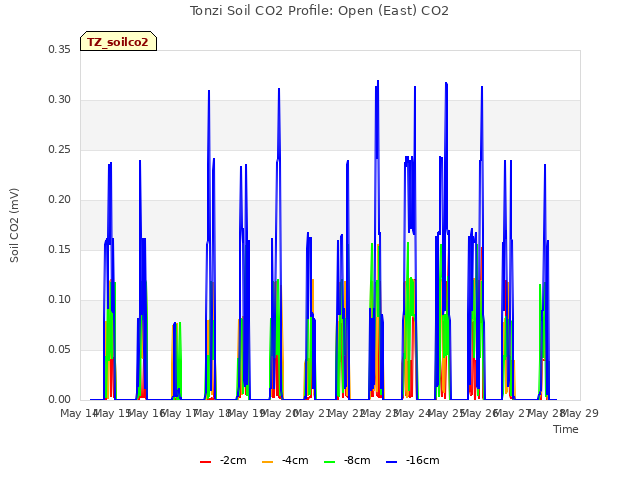
Task: Click the May 29 x-axis tick label
Action: 580,413
